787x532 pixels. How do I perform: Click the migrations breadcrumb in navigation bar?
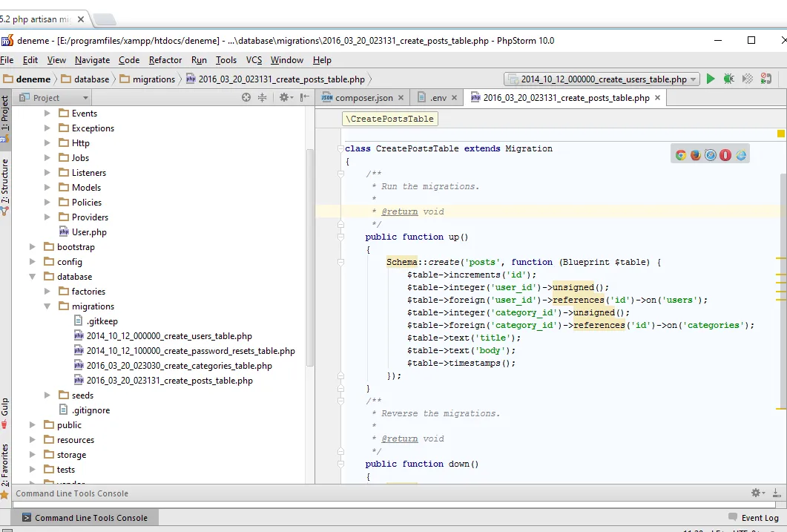click(x=154, y=79)
